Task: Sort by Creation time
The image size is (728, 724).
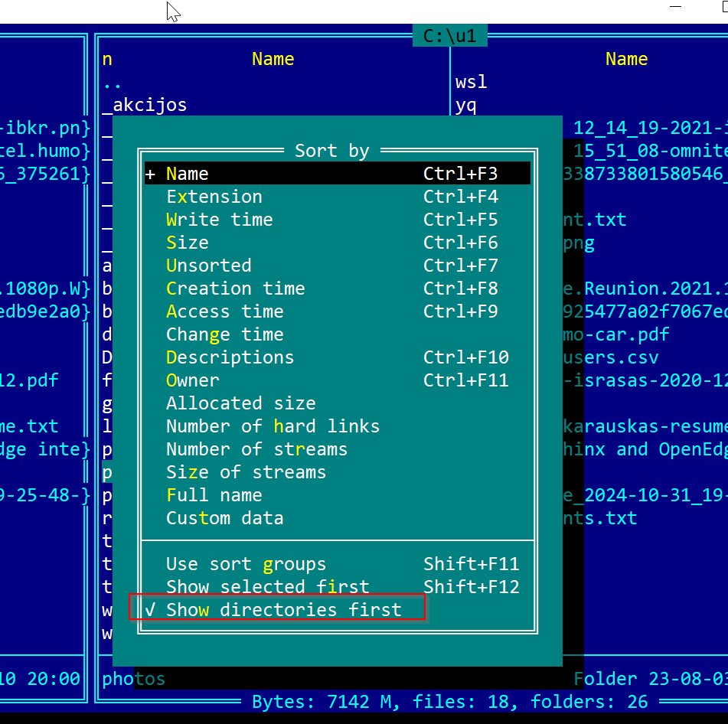Action: point(235,289)
